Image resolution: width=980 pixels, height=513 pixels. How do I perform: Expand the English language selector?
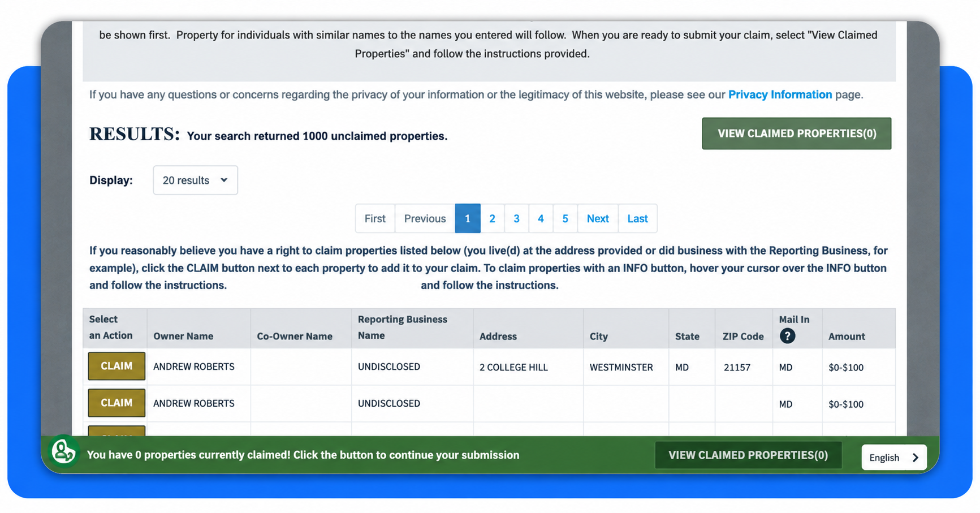893,458
